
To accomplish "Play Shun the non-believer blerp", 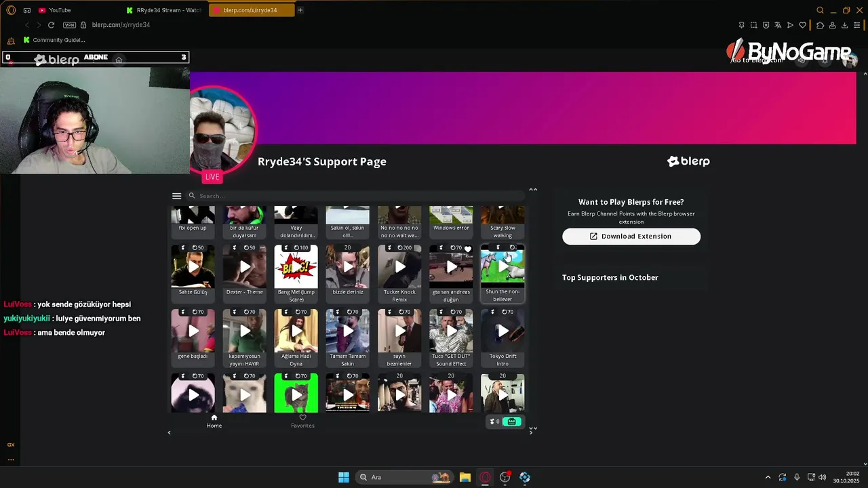I will pyautogui.click(x=502, y=267).
